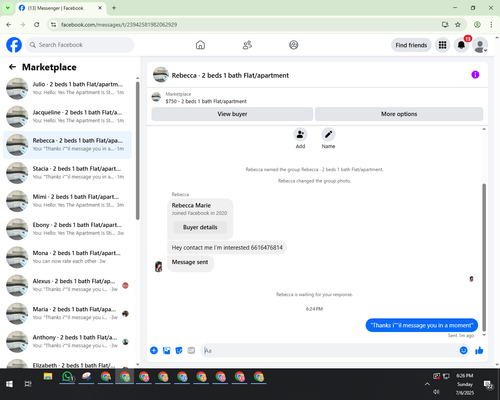Click the Add people icon
Screen dimensions: 500x400
click(300, 135)
